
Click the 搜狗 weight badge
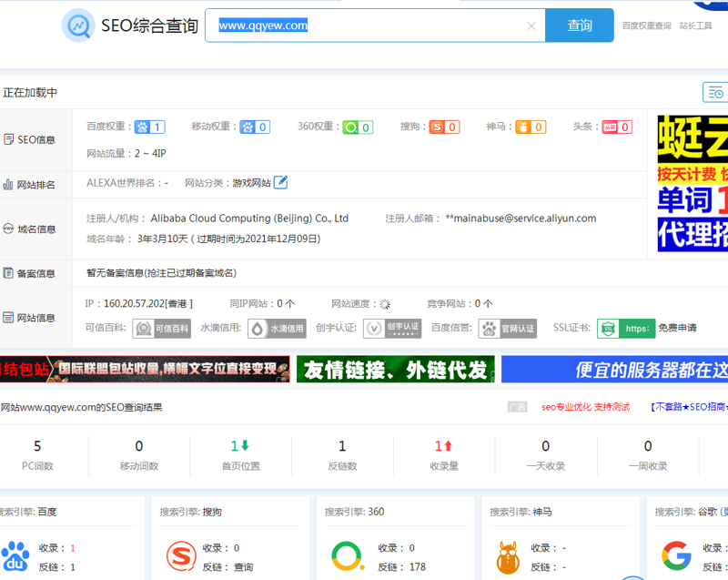point(444,127)
